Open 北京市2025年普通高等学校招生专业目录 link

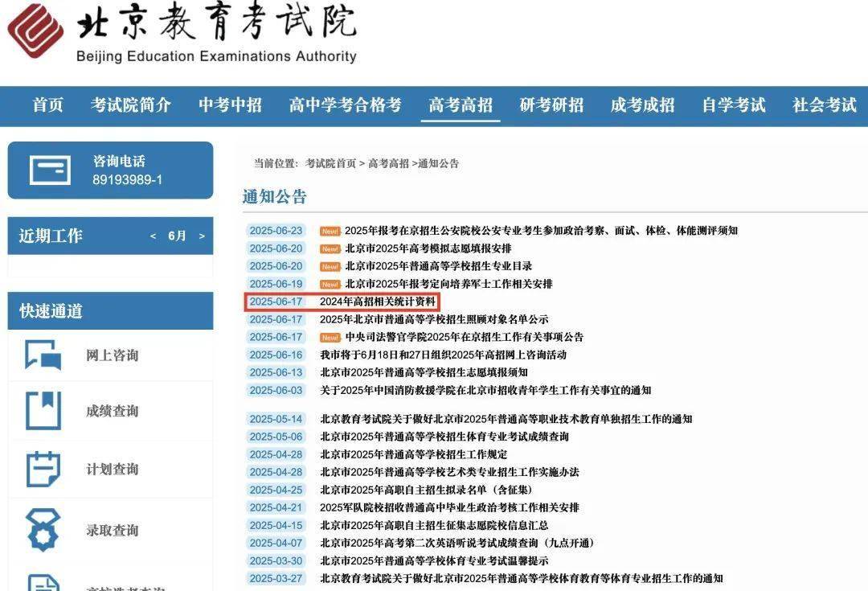(439, 266)
